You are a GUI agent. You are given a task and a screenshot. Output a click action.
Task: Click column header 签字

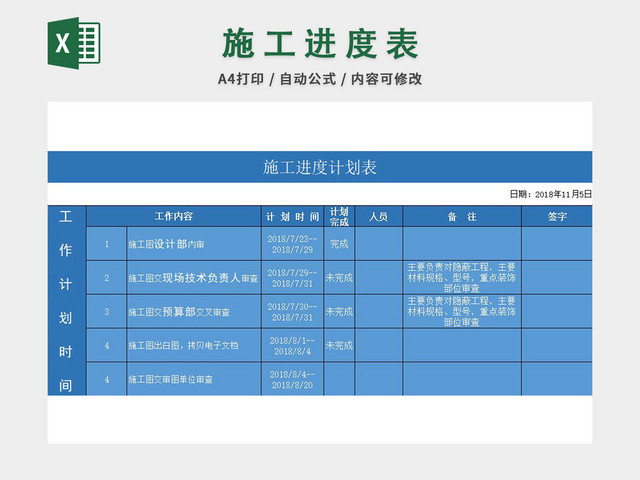pyautogui.click(x=557, y=216)
